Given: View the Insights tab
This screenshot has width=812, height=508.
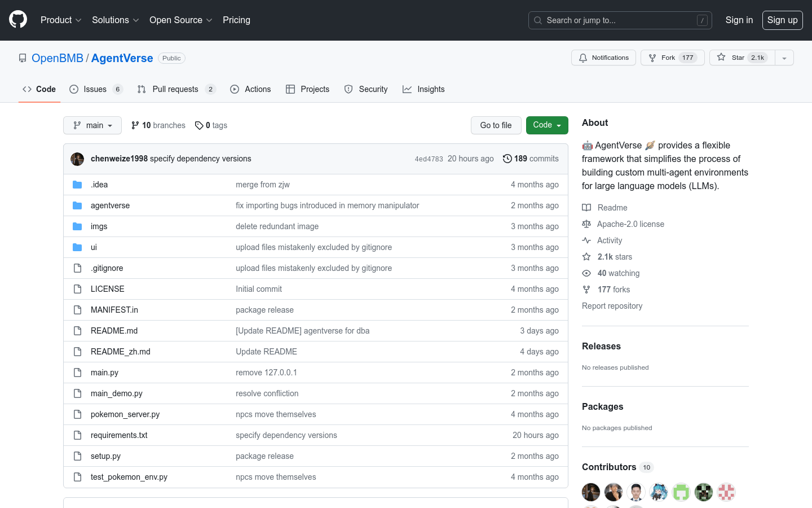Looking at the screenshot, I should tap(423, 89).
